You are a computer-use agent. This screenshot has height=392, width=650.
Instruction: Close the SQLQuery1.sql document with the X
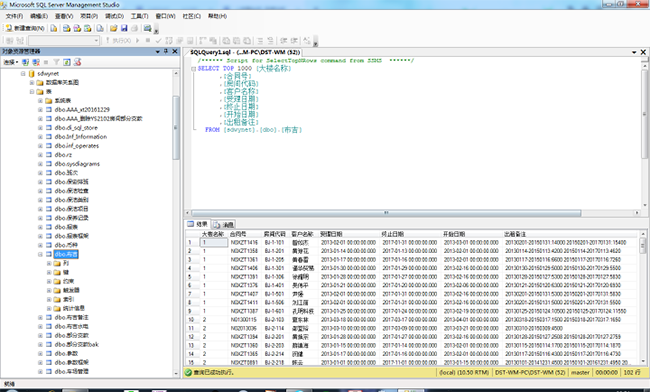click(643, 52)
